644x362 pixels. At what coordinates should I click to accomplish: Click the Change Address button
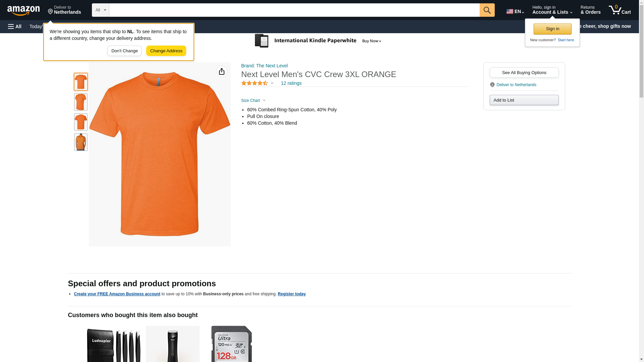[166, 51]
